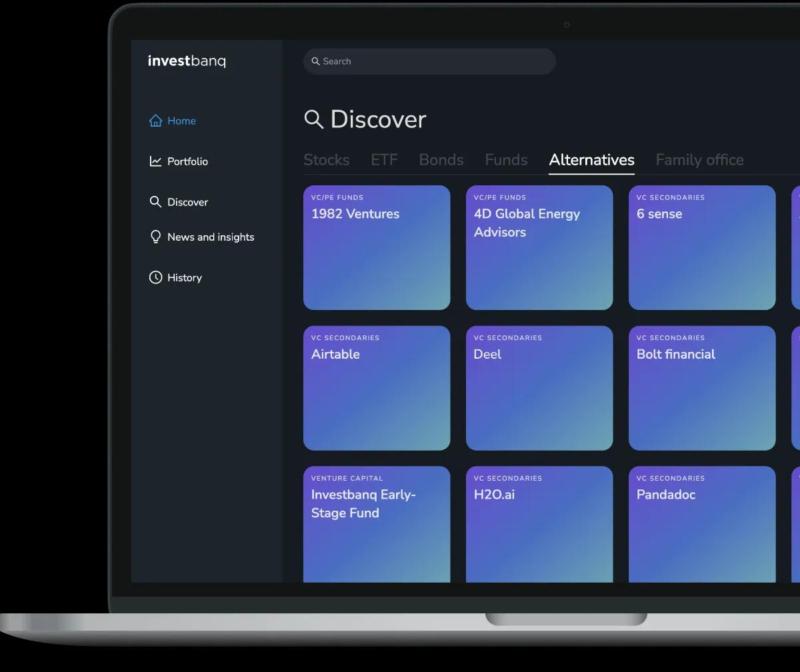Open the 6 sense card
Screen dimensions: 800x672
[x=702, y=247]
